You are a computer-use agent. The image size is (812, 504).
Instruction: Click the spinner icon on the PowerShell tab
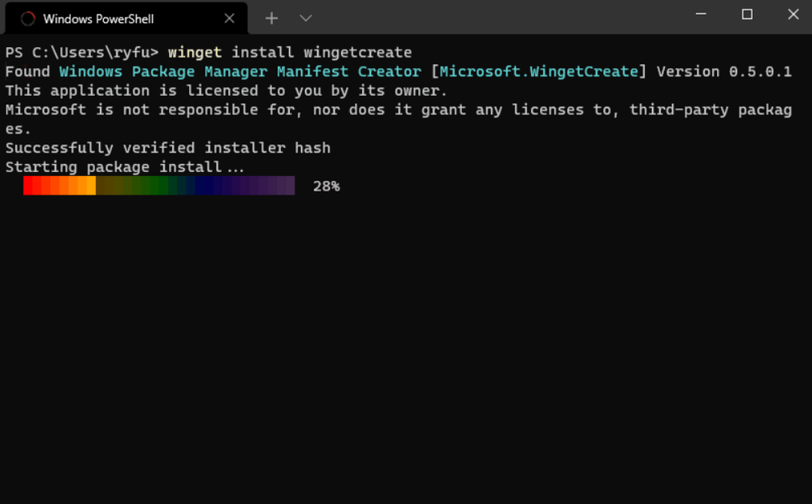(28, 19)
